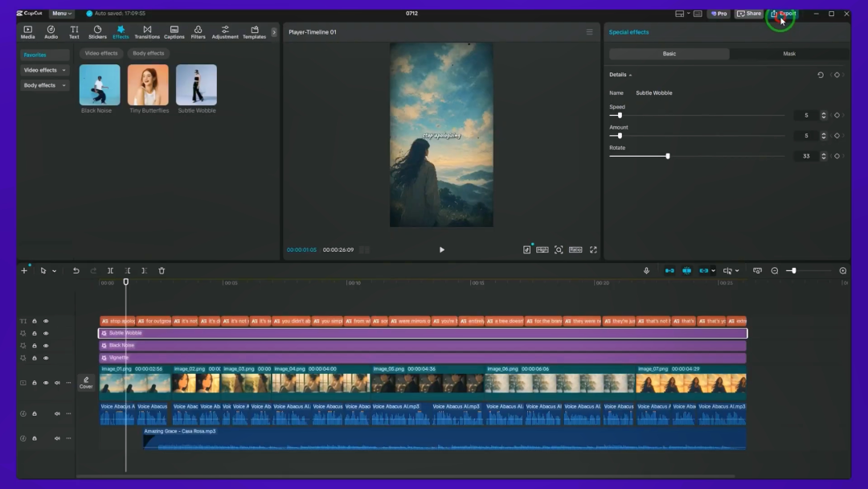The image size is (868, 489).
Task: Open the Cover editor button
Action: (86, 383)
